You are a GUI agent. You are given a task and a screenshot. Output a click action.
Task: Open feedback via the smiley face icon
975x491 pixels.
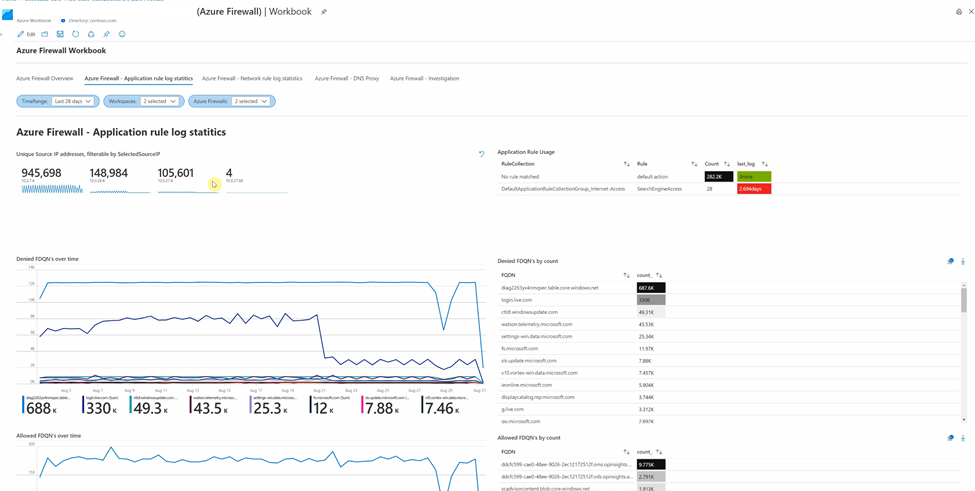coord(122,34)
